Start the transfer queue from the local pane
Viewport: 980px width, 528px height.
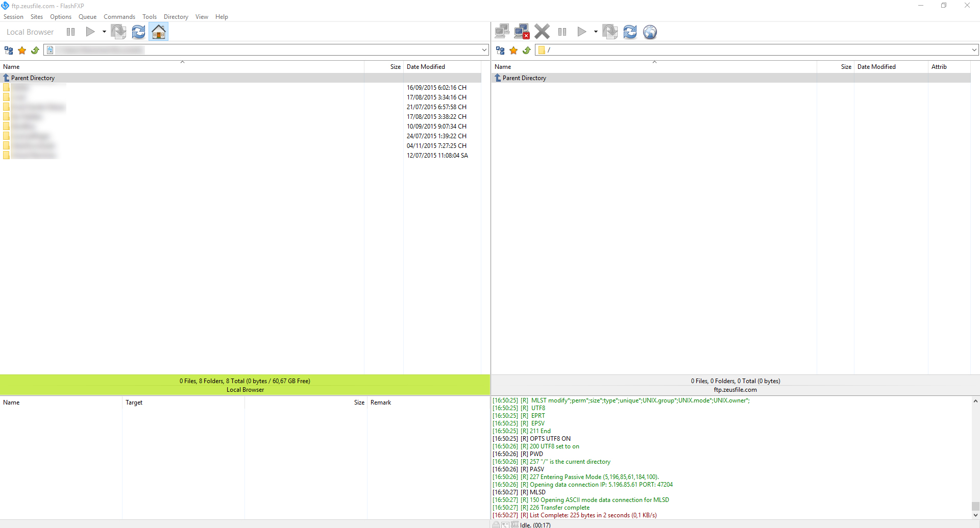click(x=90, y=32)
